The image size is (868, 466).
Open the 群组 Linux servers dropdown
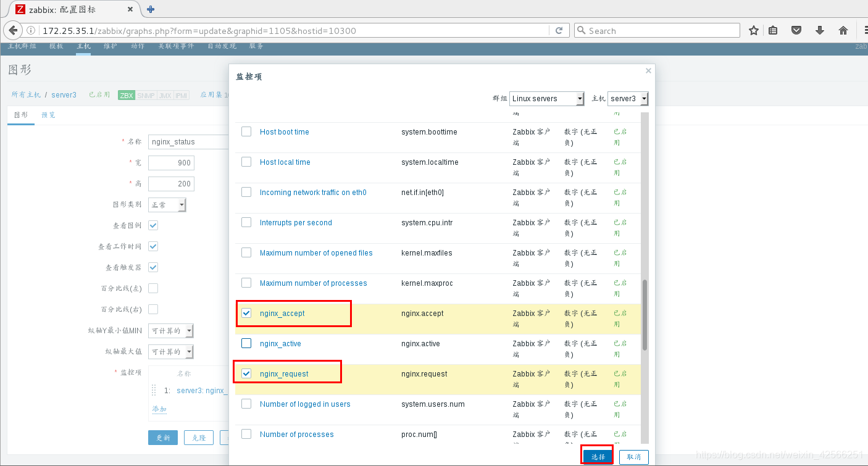point(547,99)
